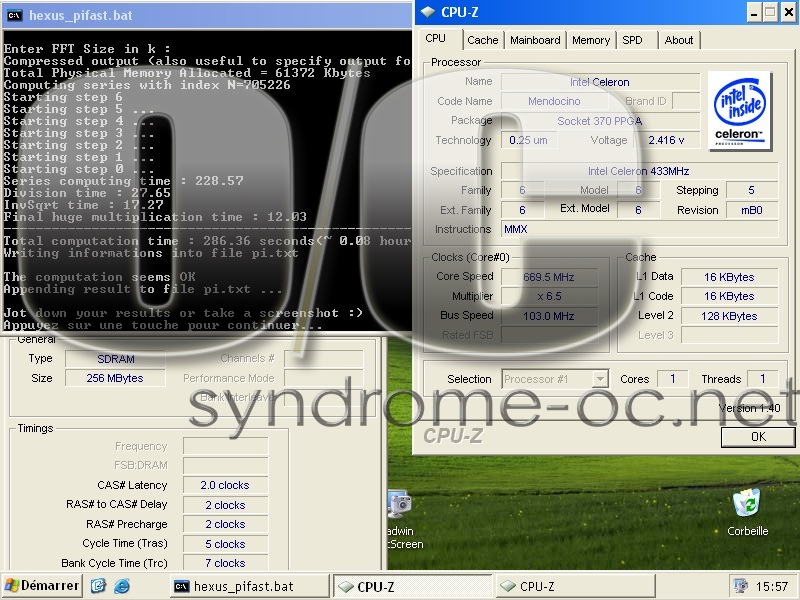Click the CPU-Z title bar icon
The width and height of the screenshot is (800, 600).
point(428,12)
